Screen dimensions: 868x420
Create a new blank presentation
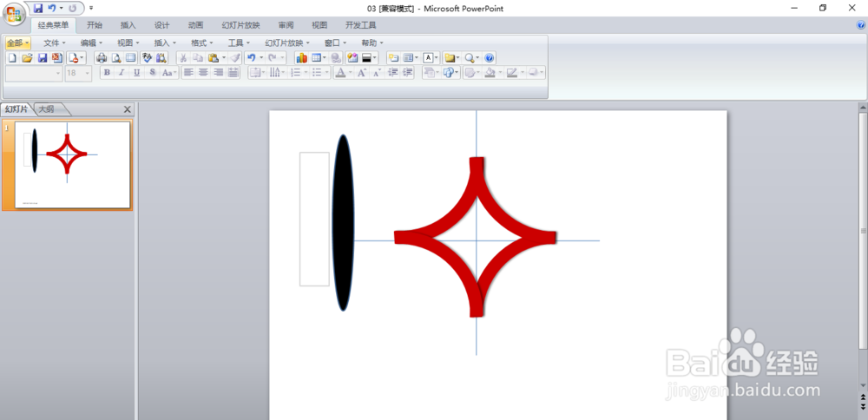click(12, 57)
